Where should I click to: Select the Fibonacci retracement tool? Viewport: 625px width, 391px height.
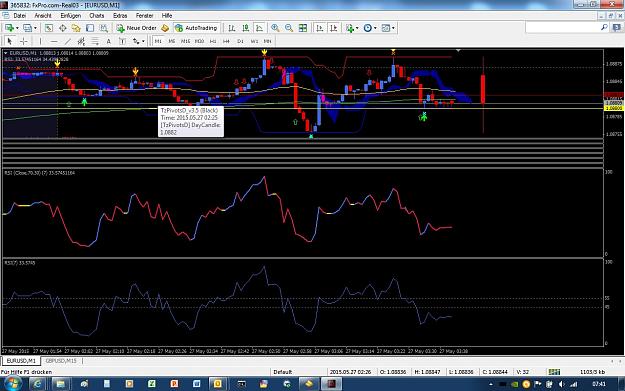[x=95, y=41]
